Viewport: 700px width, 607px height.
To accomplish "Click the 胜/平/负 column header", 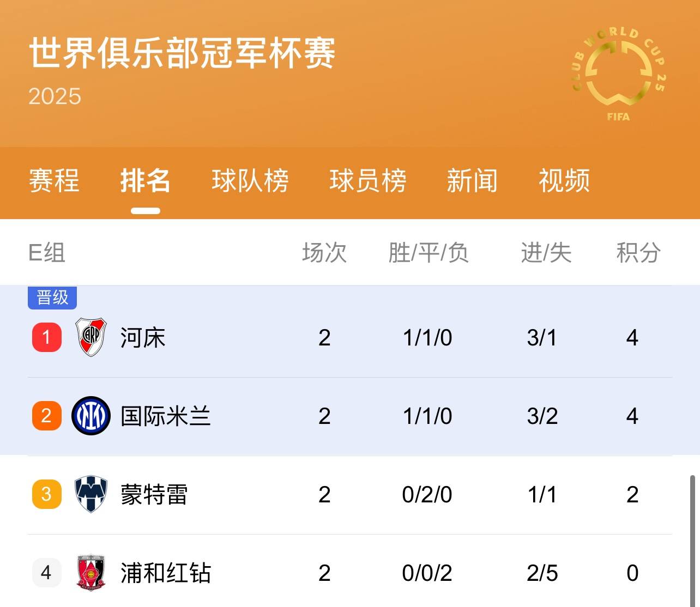I will (x=429, y=253).
